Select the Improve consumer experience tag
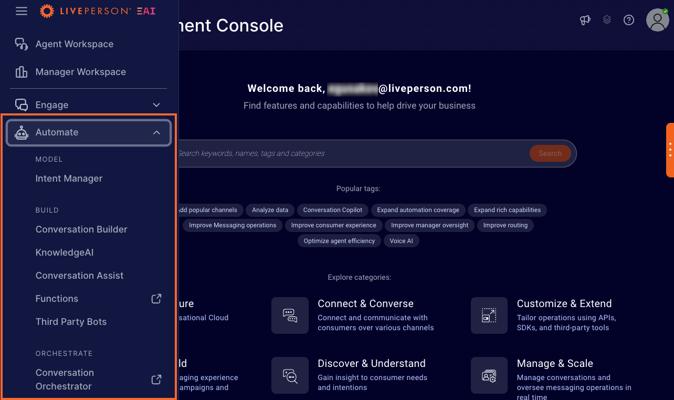The image size is (674, 400). [333, 226]
